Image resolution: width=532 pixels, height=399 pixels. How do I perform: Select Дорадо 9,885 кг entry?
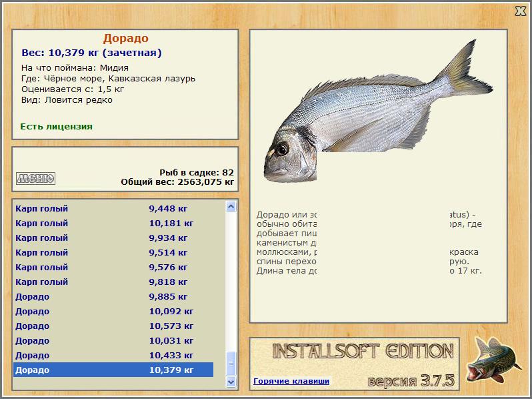pos(113,297)
